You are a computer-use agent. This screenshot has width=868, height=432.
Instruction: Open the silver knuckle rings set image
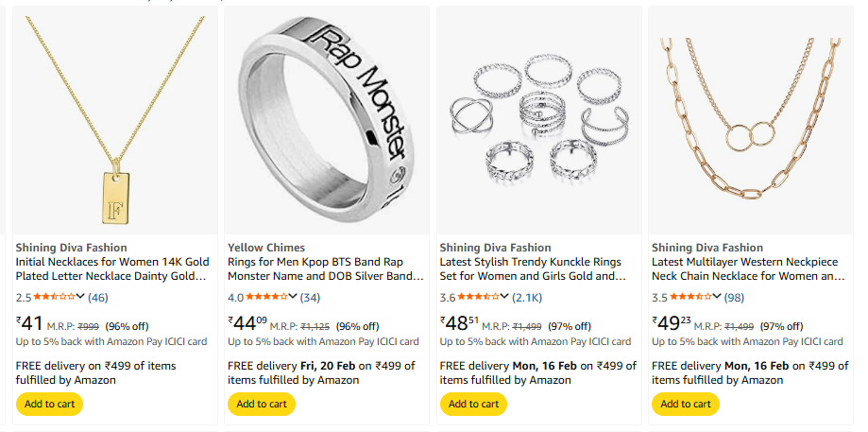click(x=538, y=121)
